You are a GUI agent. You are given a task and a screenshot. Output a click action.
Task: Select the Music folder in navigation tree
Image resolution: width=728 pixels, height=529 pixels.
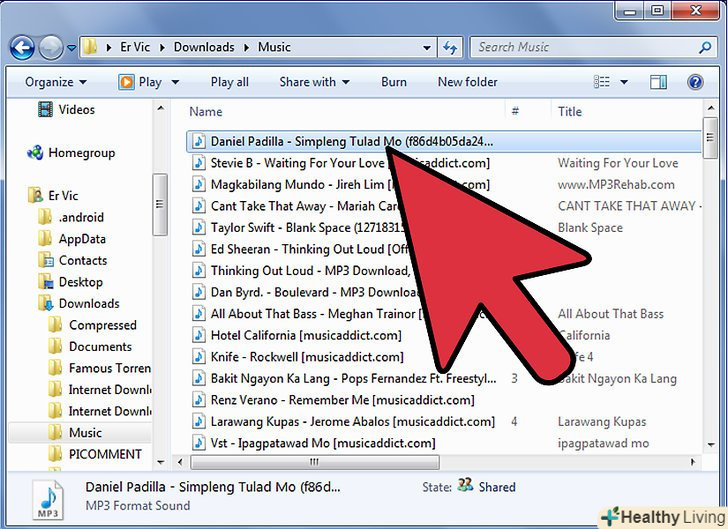click(85, 433)
